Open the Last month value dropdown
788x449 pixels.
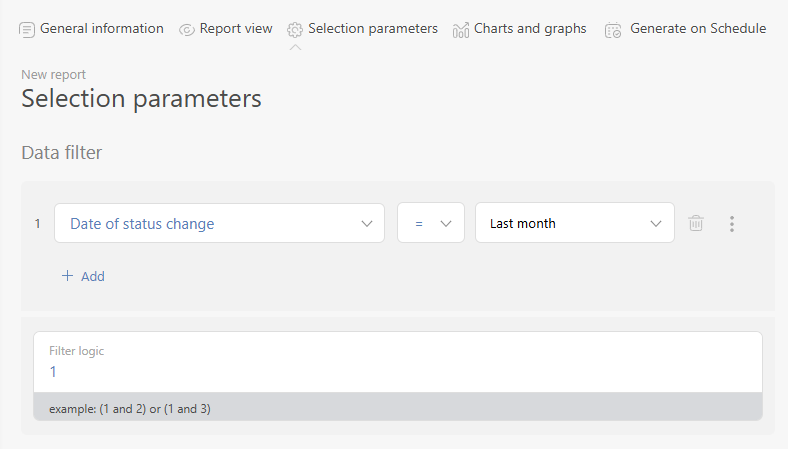575,223
